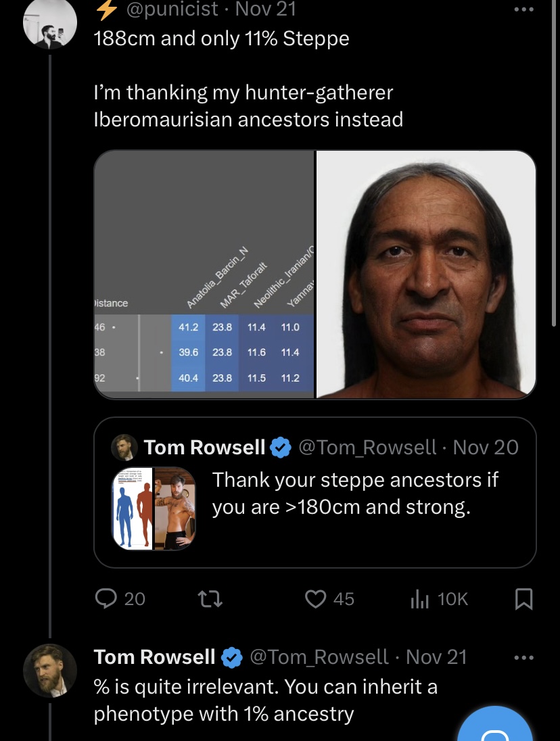Tap the yellow lightning bolt badge
This screenshot has height=741, width=560.
[106, 9]
